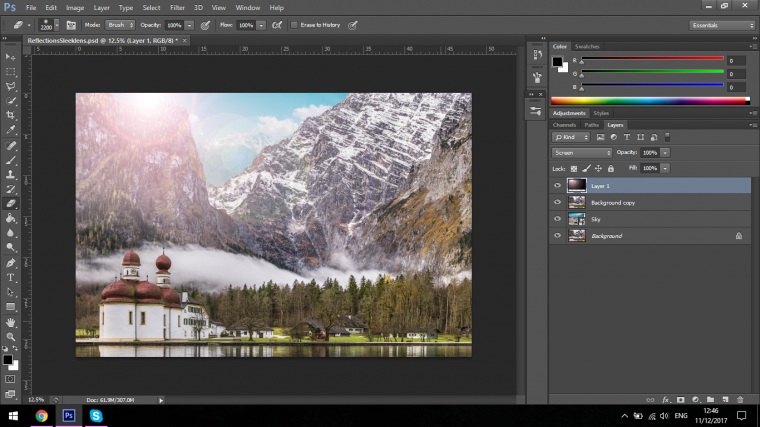Toggle Quick Mask mode
This screenshot has width=760, height=427.
pyautogui.click(x=10, y=379)
